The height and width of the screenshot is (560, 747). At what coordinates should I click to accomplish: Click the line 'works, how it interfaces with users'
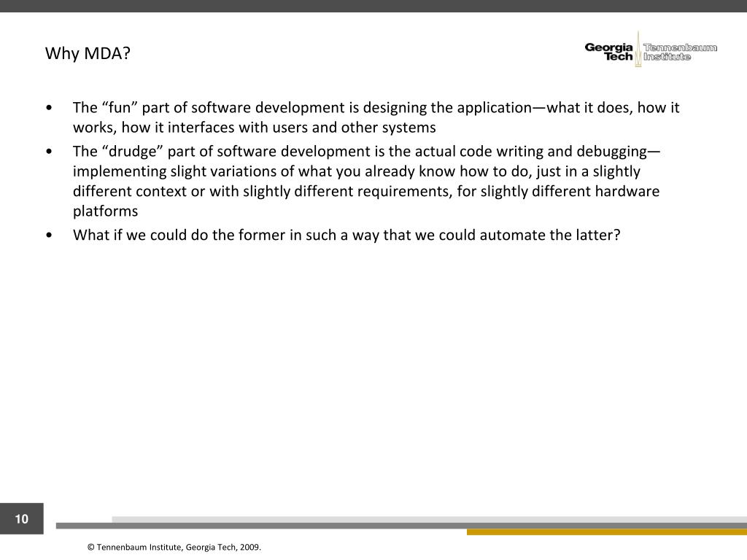pos(254,128)
